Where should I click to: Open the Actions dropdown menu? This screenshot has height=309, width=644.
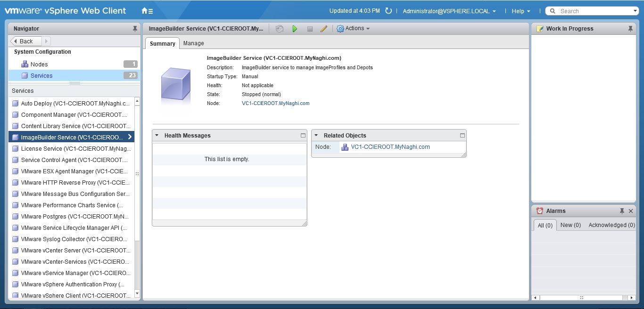(x=353, y=29)
